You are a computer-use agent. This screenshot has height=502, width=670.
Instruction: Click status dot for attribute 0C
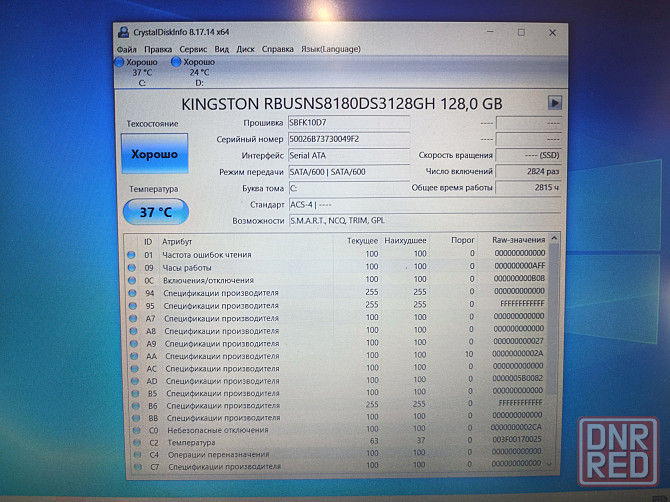132,280
